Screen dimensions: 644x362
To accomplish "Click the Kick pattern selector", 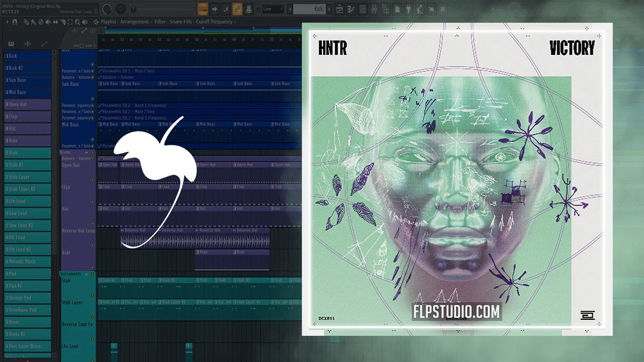I will 310,9.
